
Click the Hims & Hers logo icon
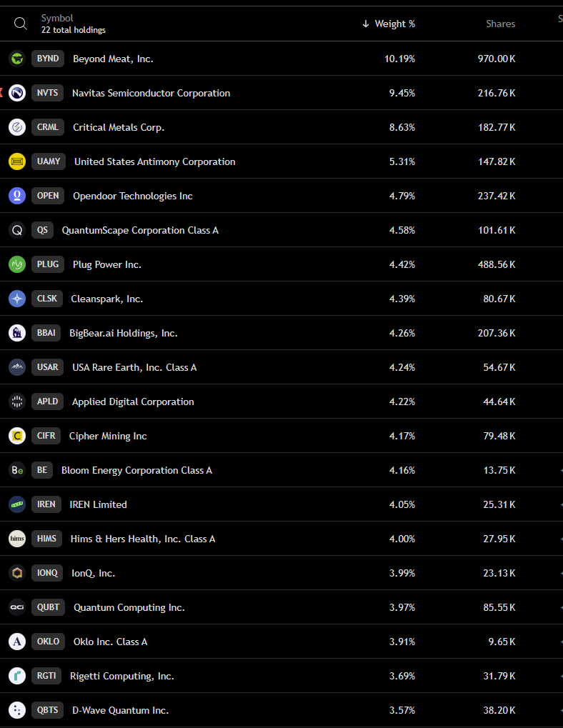click(x=17, y=539)
